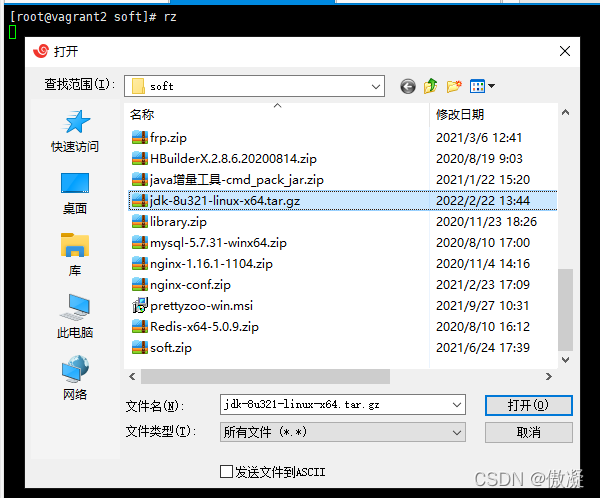Select jdk-8u321-linux-x64.tar.gz archive icon
This screenshot has width=600, height=498.
(140, 201)
